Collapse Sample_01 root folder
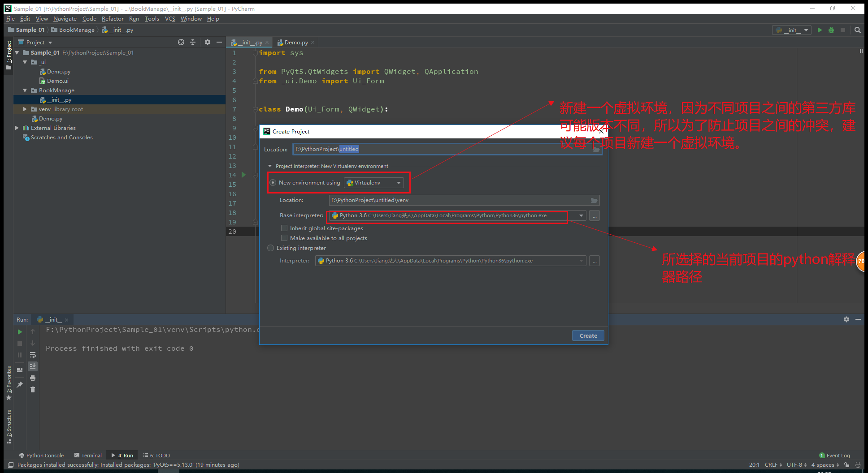This screenshot has height=473, width=868. 17,53
